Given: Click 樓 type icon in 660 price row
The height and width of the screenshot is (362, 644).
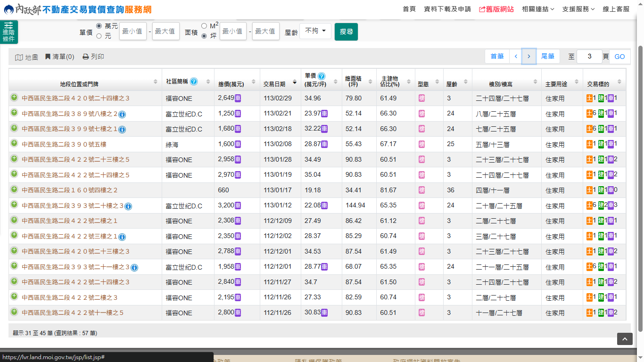Looking at the screenshot, I should (422, 190).
